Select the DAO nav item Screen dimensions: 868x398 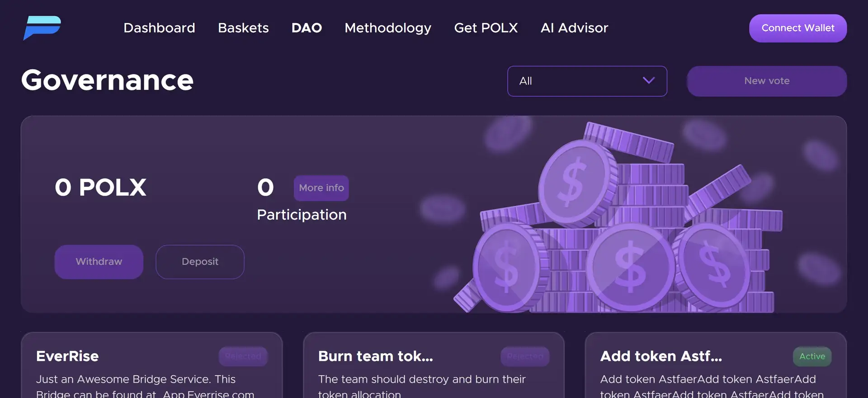307,28
